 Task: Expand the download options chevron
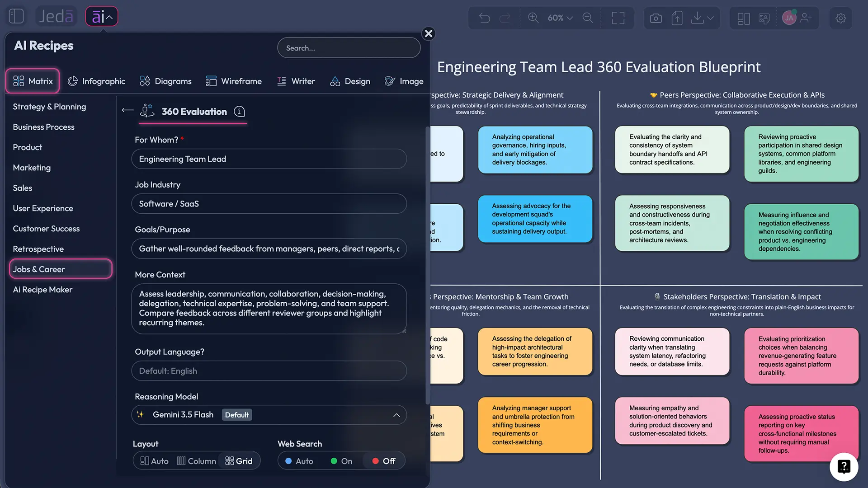point(711,18)
